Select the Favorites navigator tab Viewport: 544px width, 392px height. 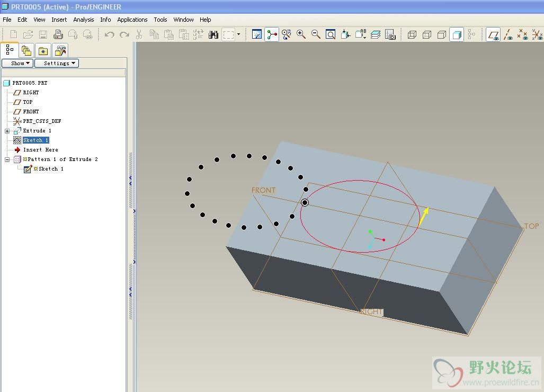click(43, 51)
